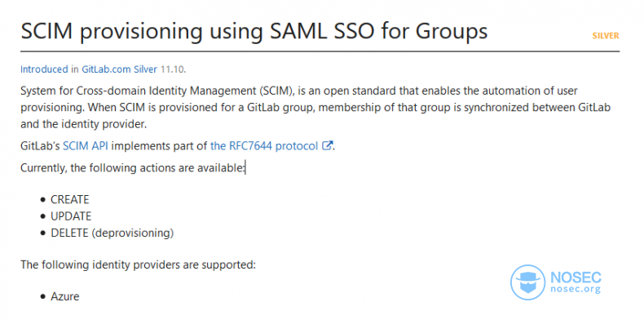Click the "nosec.org" watermark text
644x320 pixels.
pyautogui.click(x=576, y=289)
